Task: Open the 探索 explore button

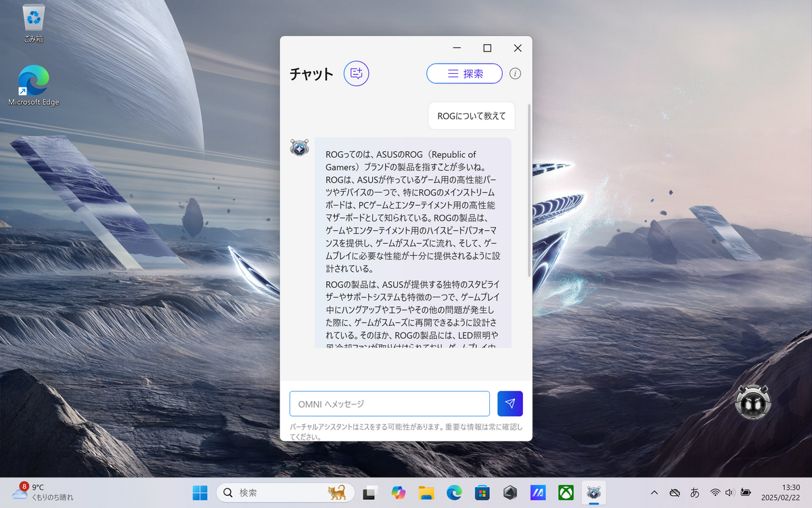Action: tap(464, 74)
